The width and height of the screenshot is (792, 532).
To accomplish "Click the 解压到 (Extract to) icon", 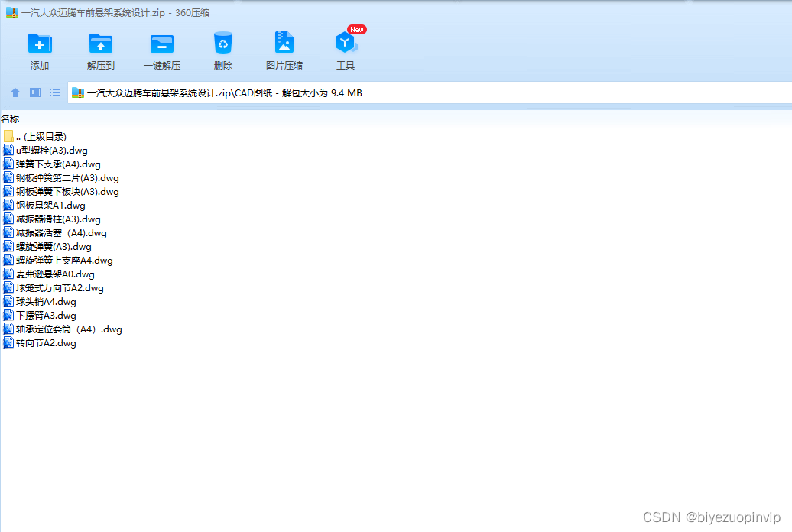I will point(100,44).
